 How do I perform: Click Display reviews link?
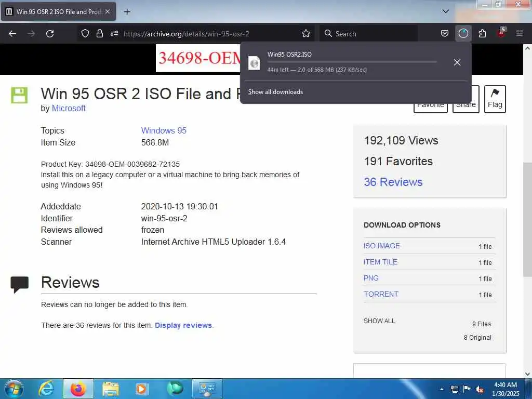(183, 325)
